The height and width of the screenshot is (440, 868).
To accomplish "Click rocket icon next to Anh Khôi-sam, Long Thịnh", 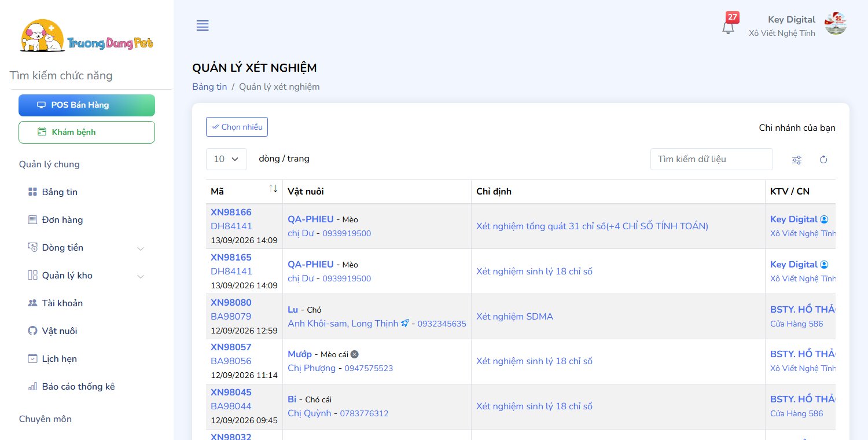I will click(x=405, y=323).
